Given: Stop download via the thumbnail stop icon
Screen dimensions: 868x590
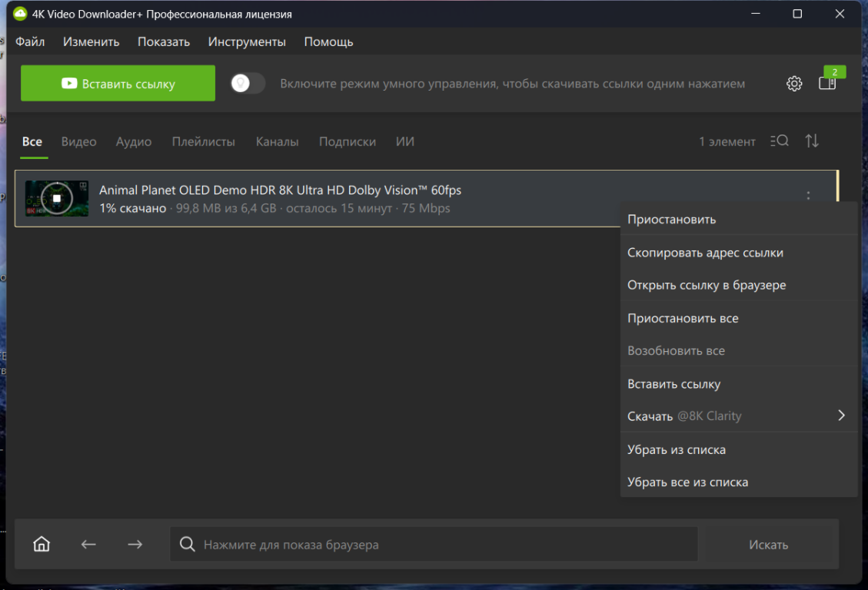Looking at the screenshot, I should [x=56, y=198].
